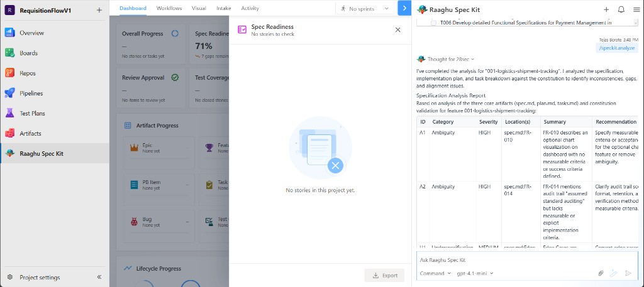Click the empty stories illustration
The width and height of the screenshot is (644, 287).
click(x=320, y=148)
